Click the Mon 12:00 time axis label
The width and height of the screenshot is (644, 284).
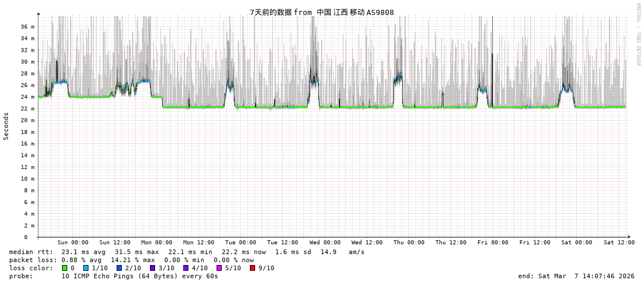[x=199, y=243]
